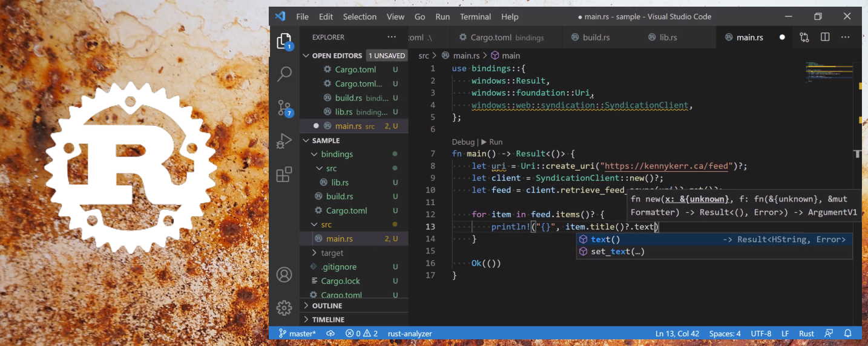Open the Help menu
The height and width of the screenshot is (346, 868).
510,16
